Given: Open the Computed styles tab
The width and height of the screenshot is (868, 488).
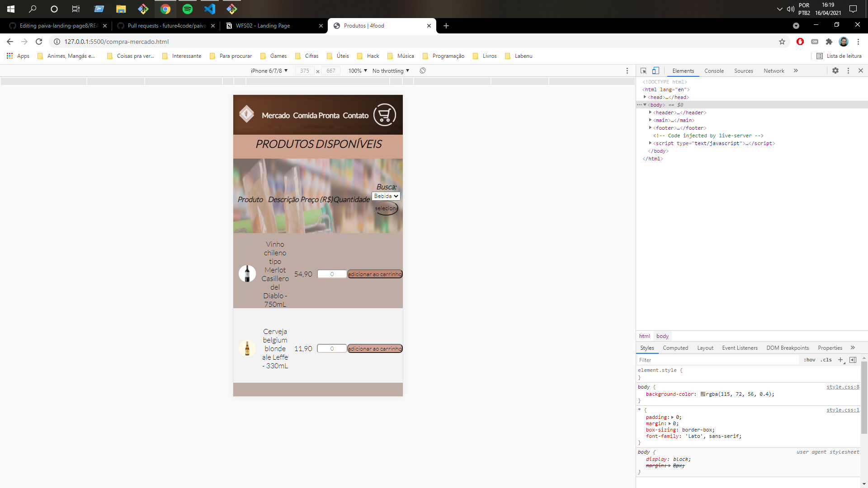Looking at the screenshot, I should [675, 347].
